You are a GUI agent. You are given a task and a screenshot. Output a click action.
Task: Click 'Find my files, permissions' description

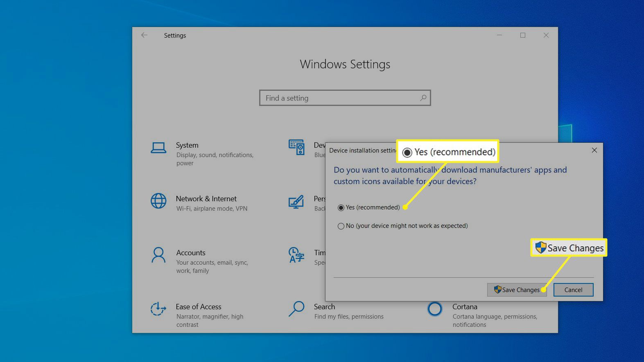click(349, 317)
